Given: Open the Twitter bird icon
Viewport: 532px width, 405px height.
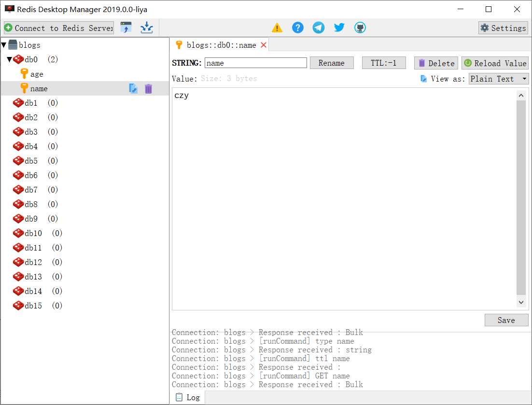Looking at the screenshot, I should tap(339, 28).
